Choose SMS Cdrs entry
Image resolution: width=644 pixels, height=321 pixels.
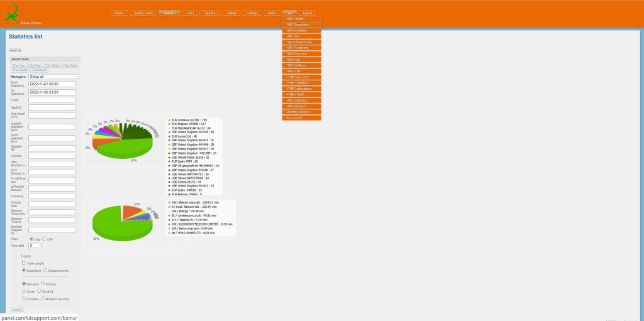[x=301, y=72]
